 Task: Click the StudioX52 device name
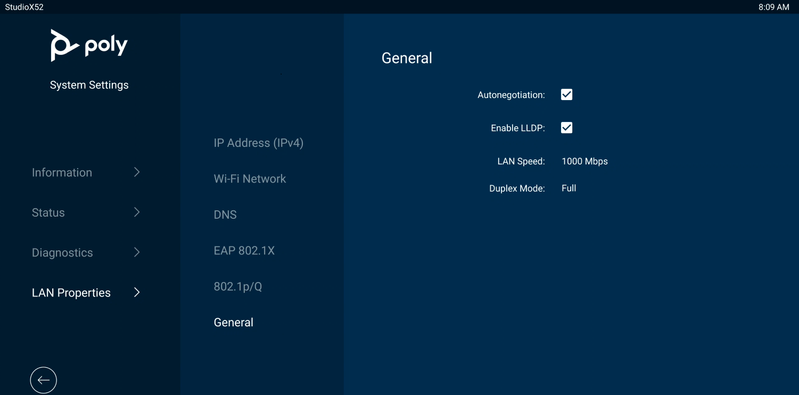pos(24,7)
